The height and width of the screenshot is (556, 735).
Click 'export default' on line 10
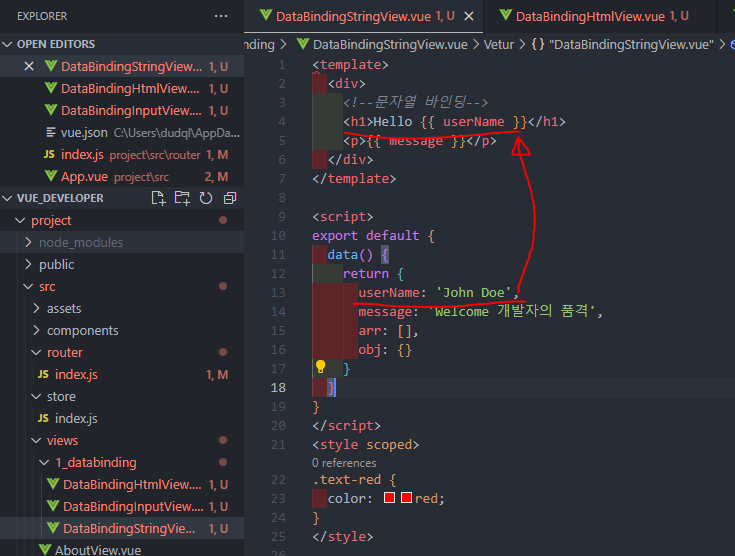click(366, 235)
